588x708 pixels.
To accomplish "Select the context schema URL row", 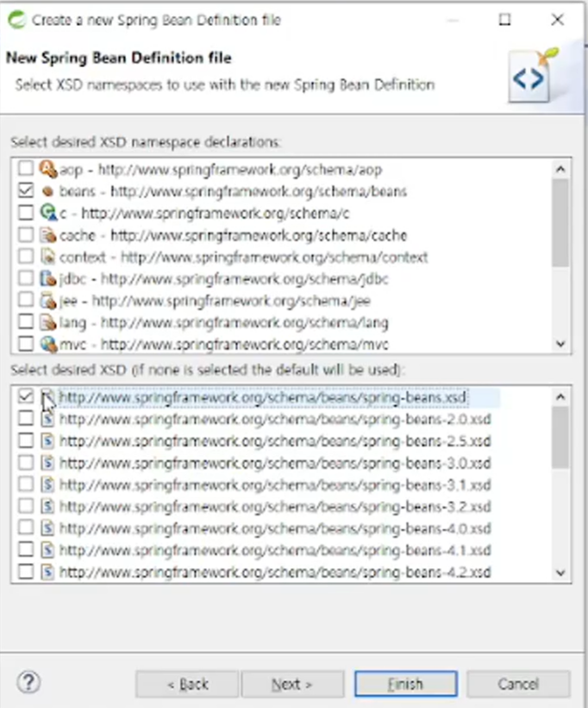I will 244,257.
